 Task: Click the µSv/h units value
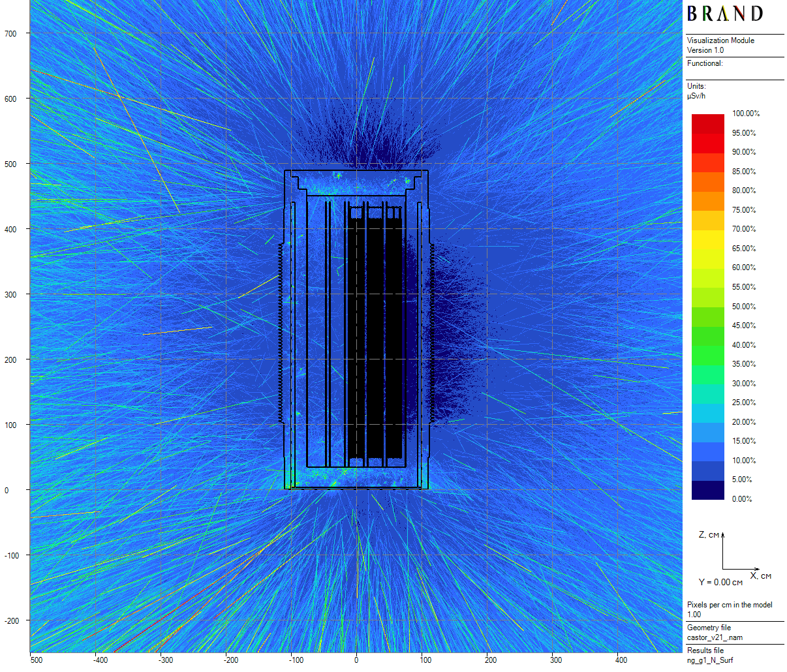[x=696, y=96]
